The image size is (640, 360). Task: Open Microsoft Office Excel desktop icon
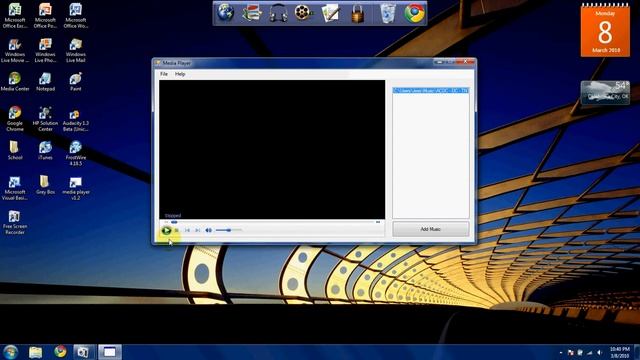coord(15,16)
